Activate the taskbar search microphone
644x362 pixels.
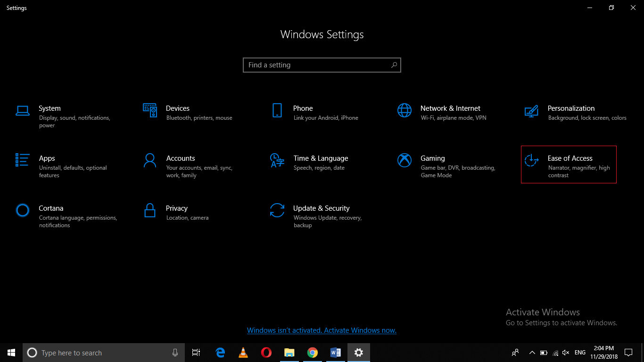175,353
